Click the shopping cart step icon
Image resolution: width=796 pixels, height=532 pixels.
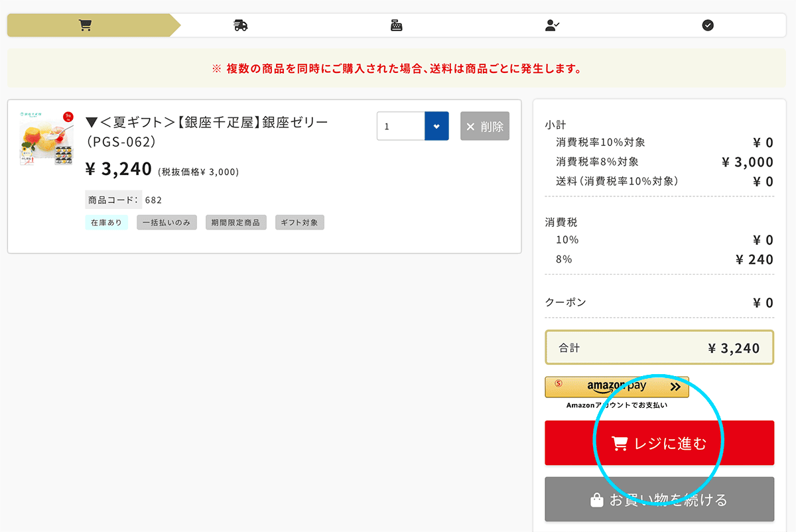(x=85, y=25)
